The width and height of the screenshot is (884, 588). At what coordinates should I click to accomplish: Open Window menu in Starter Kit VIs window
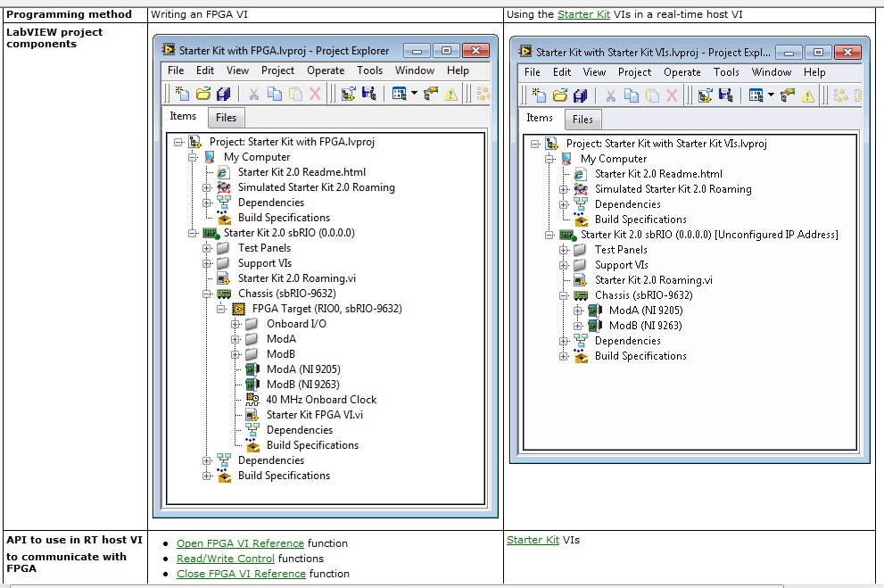[x=772, y=72]
